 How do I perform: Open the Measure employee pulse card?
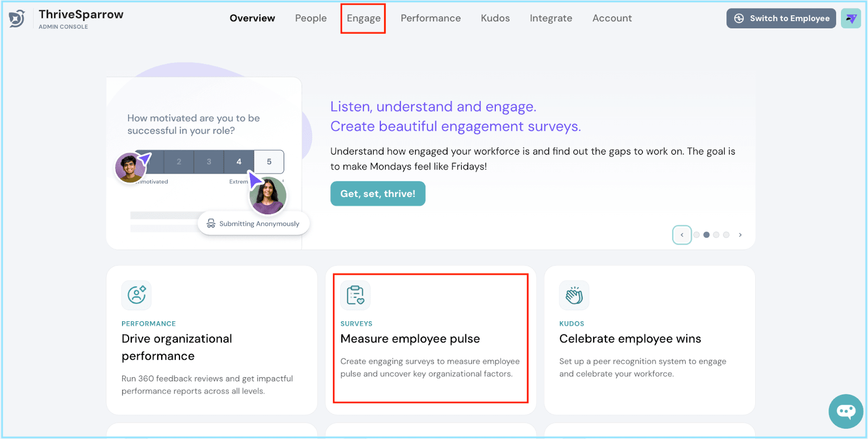point(410,339)
